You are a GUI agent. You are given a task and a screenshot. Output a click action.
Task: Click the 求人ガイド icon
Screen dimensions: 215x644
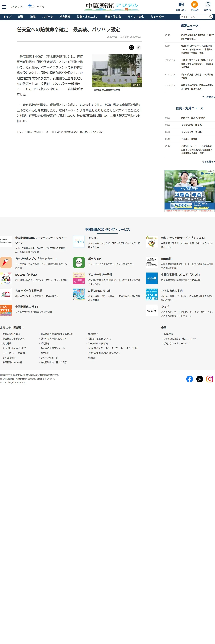pos(6,310)
